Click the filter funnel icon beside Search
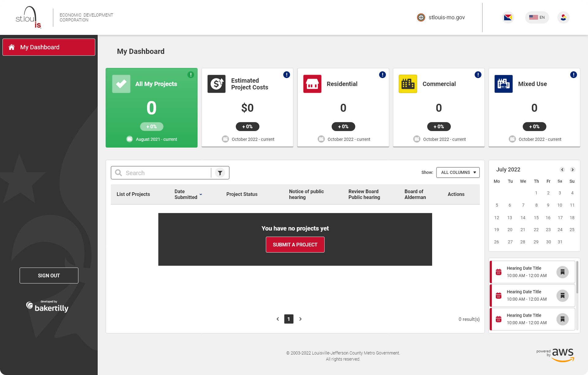Viewport: 588px width, 375px height. [220, 173]
